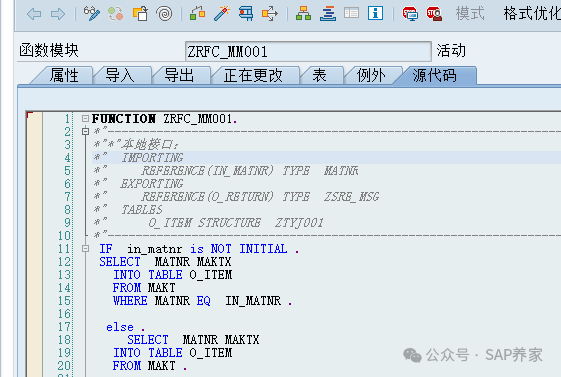Click comment line 'O_ITEM STRUCTURE ZTYJ001'
This screenshot has width=561, height=377.
(x=236, y=223)
